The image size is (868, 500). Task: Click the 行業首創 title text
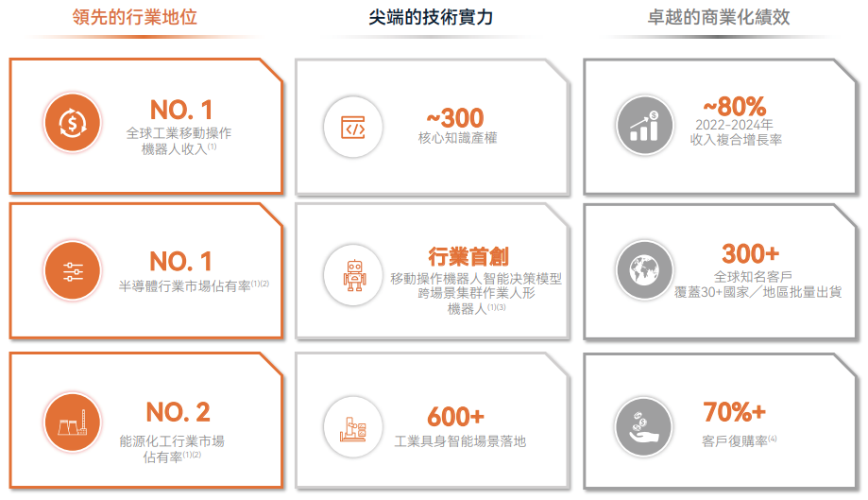468,256
